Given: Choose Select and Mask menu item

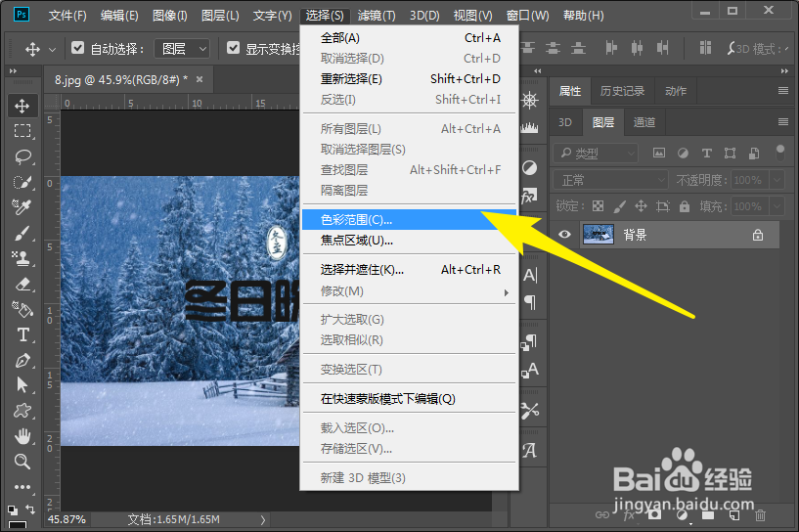Looking at the screenshot, I should click(x=409, y=270).
